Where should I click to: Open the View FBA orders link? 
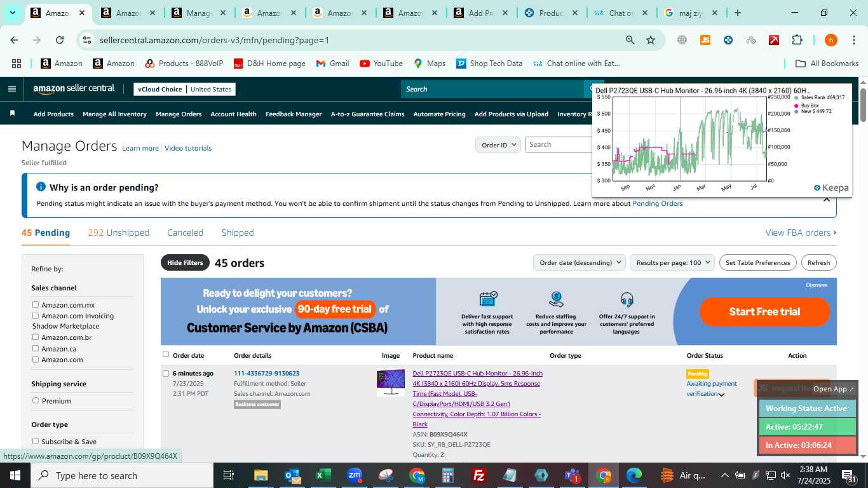click(801, 233)
